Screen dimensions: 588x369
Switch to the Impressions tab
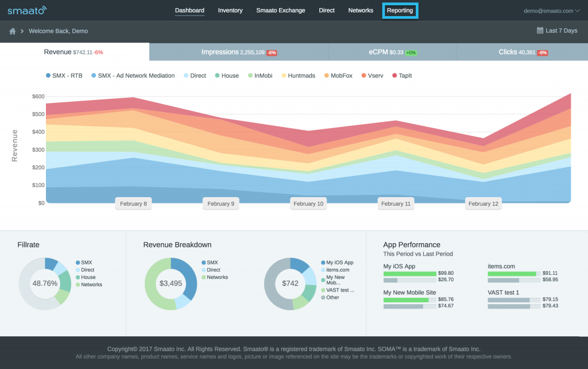pos(239,52)
